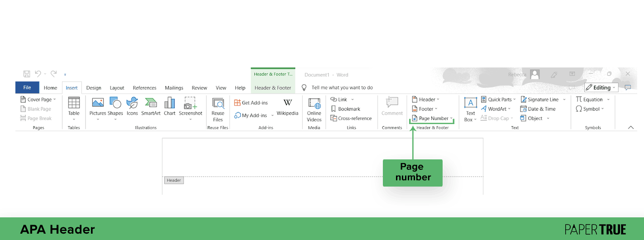The width and height of the screenshot is (644, 240).
Task: Open the View tab
Action: 221,88
